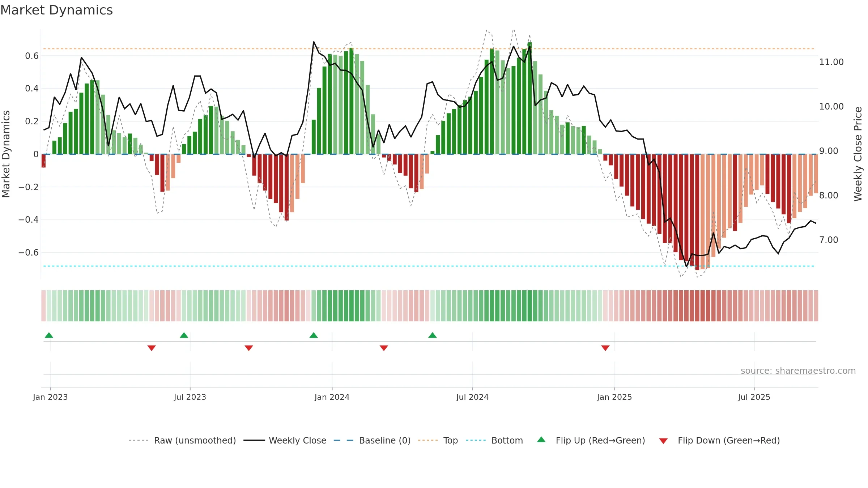This screenshot has height=488, width=868.
Task: Click the 0.4 left axis tick
Action: pyautogui.click(x=32, y=89)
